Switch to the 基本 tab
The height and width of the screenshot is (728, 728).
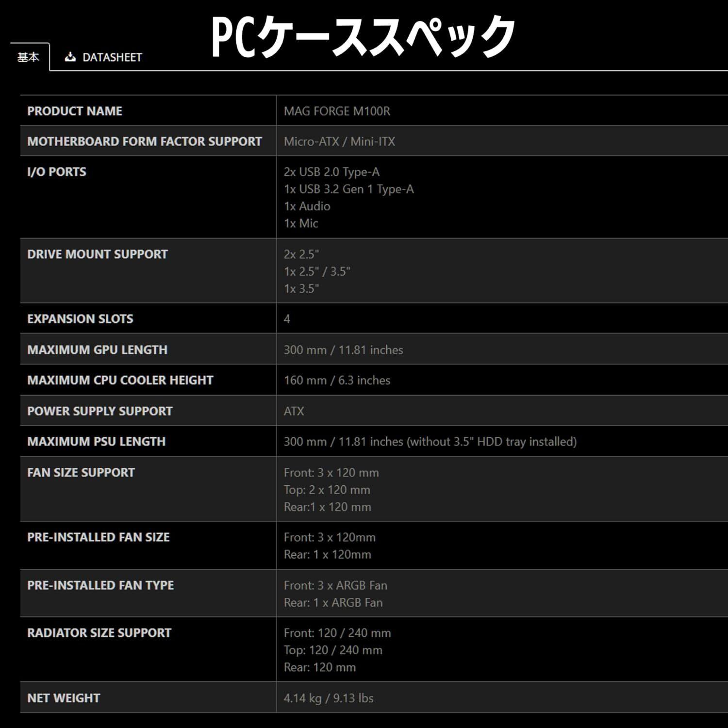click(x=28, y=57)
